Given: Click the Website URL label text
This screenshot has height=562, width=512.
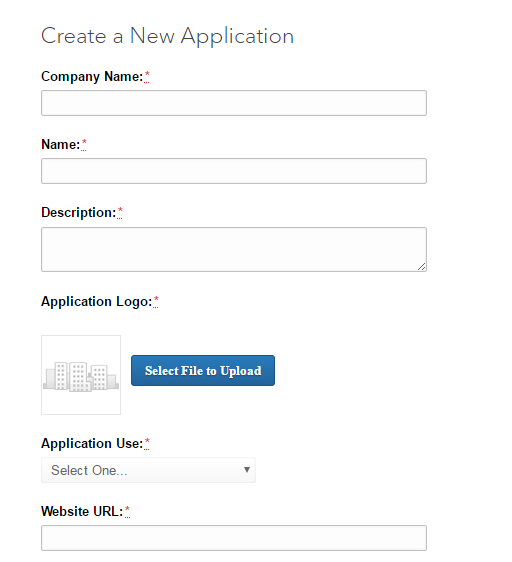Looking at the screenshot, I should click(82, 511).
